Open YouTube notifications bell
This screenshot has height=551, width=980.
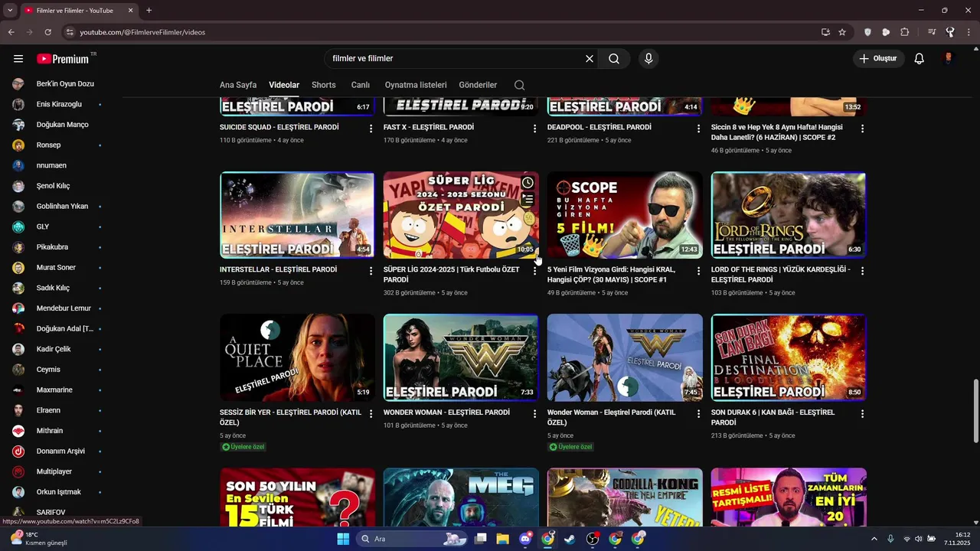tap(920, 59)
